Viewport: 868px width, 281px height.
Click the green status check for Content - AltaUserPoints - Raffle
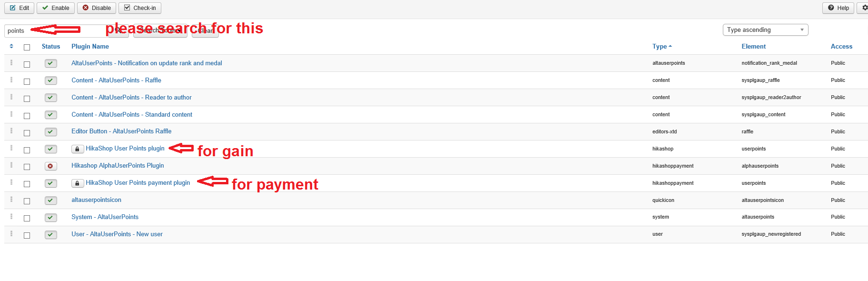point(50,80)
